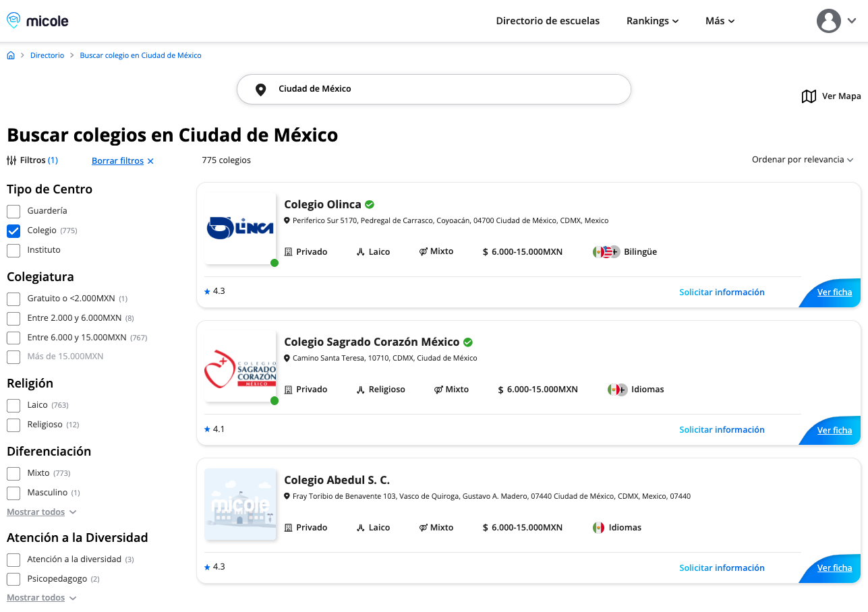This screenshot has height=612, width=868.
Task: Expand Mostrar todos under Atención a la Diversidad
Action: (x=42, y=598)
